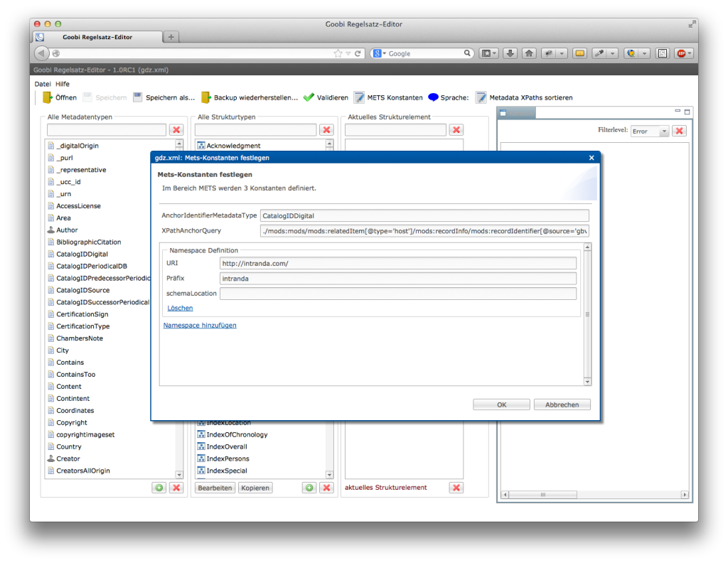This screenshot has height=563, width=728.
Task: Click the scroll-down arrow of namespace area
Action: pos(587,382)
